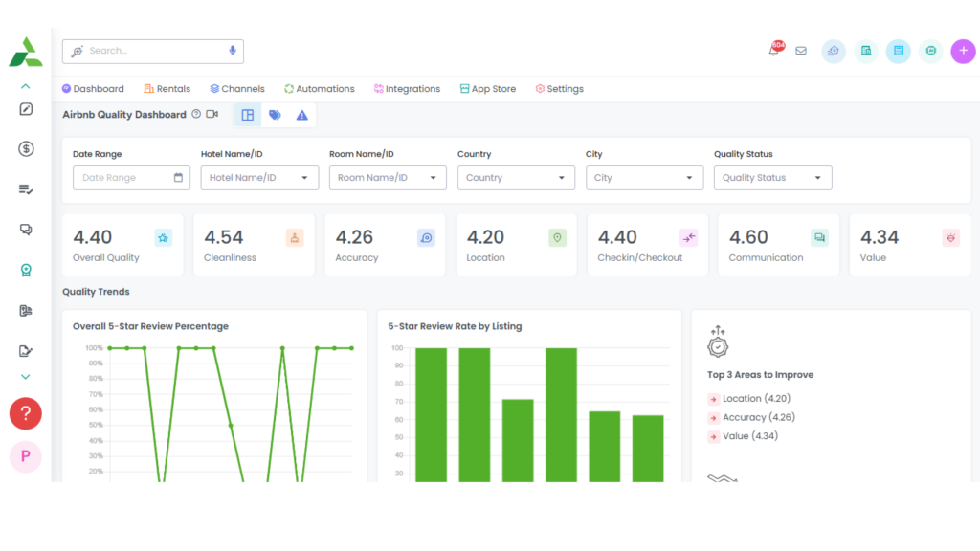This screenshot has width=980, height=551.
Task: Click the Value icon on 4.34 card
Action: point(950,238)
